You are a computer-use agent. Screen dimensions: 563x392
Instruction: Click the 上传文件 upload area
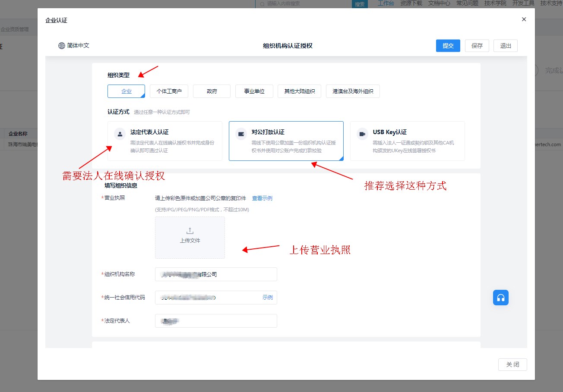pos(190,238)
